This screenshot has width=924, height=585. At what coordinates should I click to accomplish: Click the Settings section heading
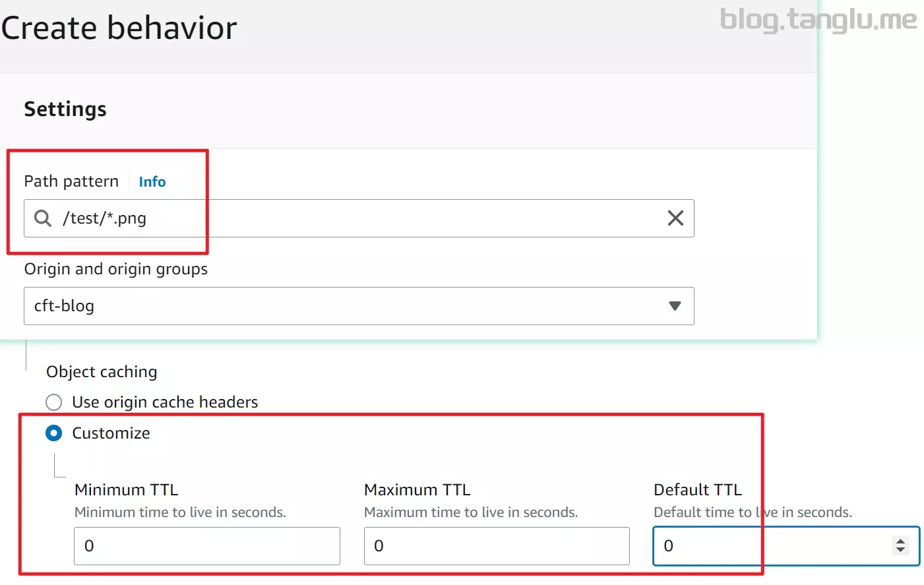tap(65, 109)
